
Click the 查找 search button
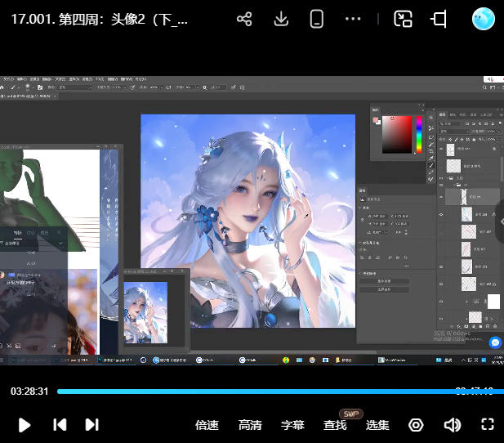[335, 425]
